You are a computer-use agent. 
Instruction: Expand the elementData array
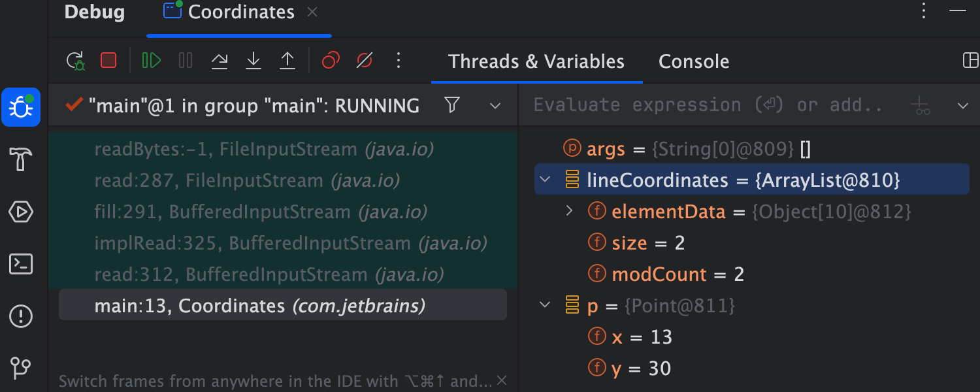tap(570, 211)
